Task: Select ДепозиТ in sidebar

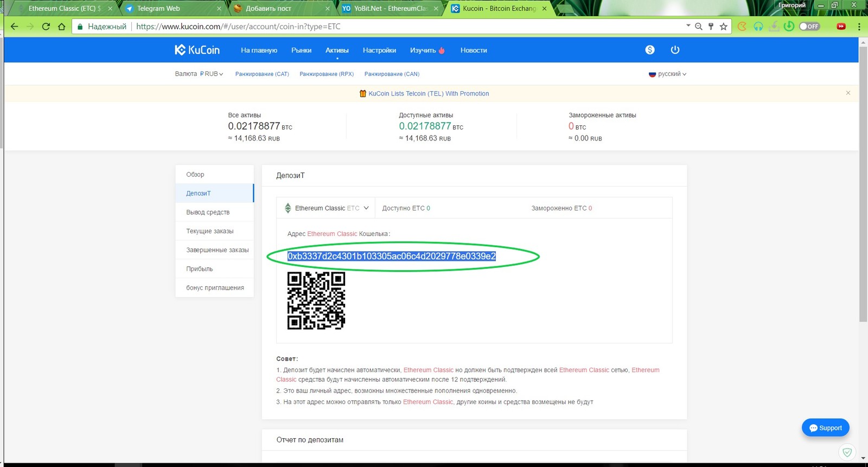Action: pyautogui.click(x=214, y=193)
